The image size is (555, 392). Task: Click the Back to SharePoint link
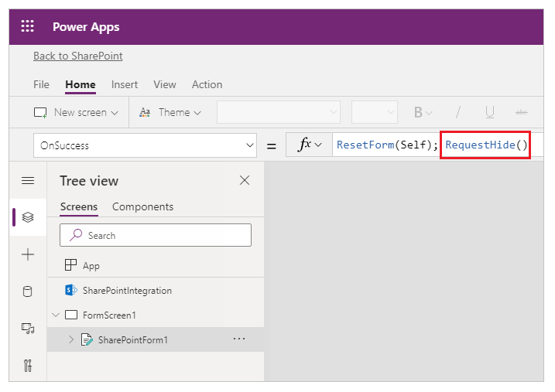click(x=78, y=56)
